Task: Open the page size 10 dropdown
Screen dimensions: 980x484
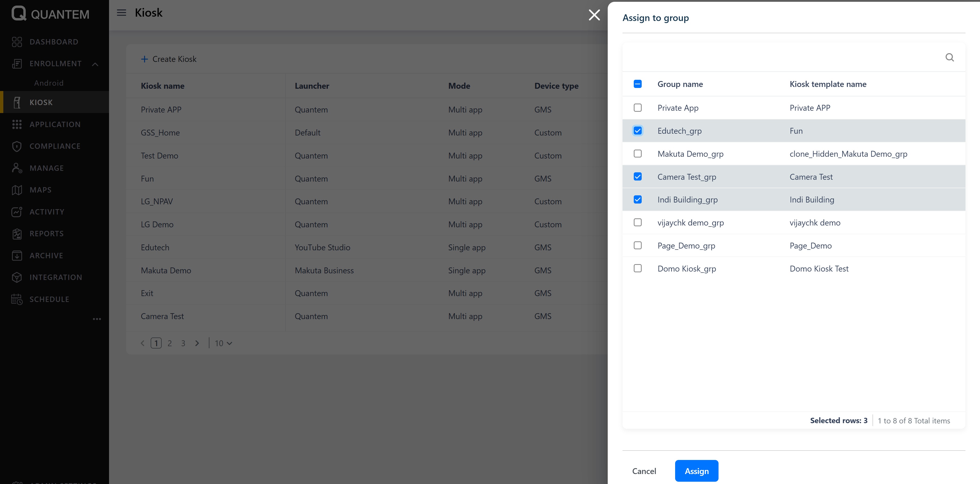Action: click(223, 343)
